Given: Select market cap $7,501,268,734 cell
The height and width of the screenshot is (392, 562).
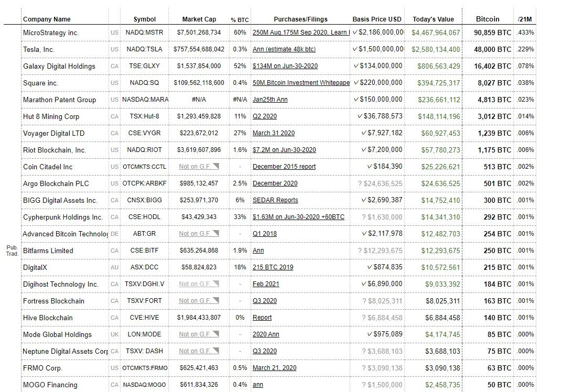Looking at the screenshot, I should pyautogui.click(x=199, y=32).
